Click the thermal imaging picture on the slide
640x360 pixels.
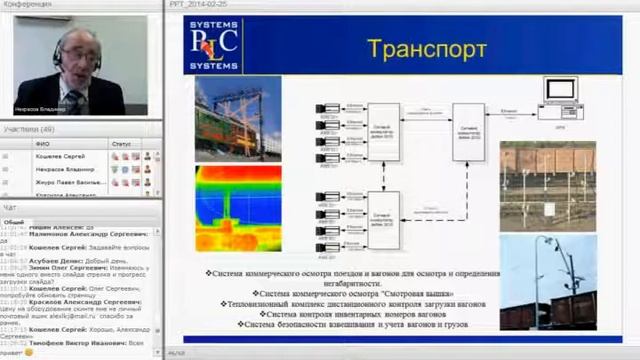238,208
